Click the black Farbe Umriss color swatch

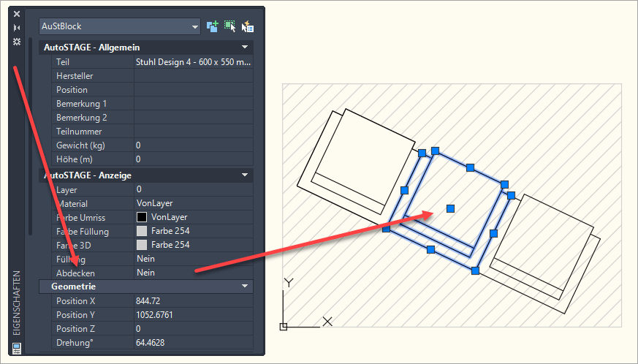click(x=142, y=217)
